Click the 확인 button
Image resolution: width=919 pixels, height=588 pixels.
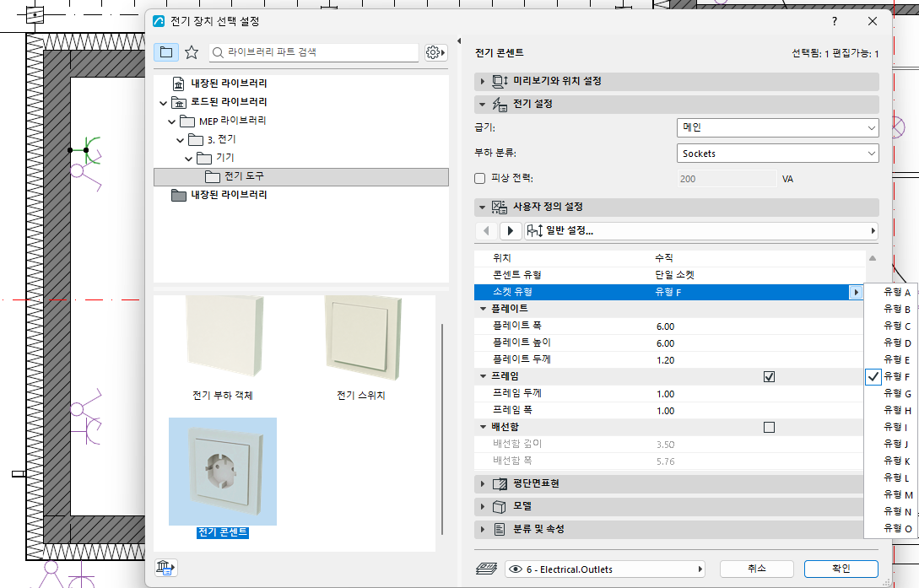tap(841, 569)
